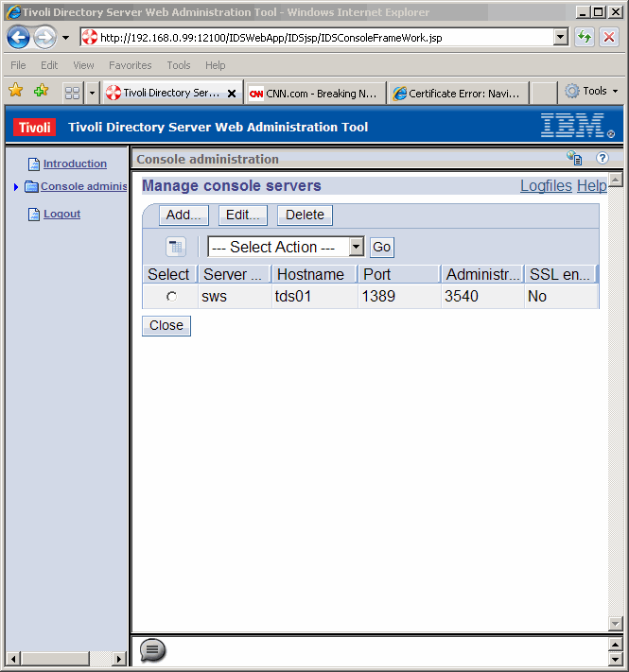
Task: Click the Introduction link in sidebar
Action: (75, 164)
